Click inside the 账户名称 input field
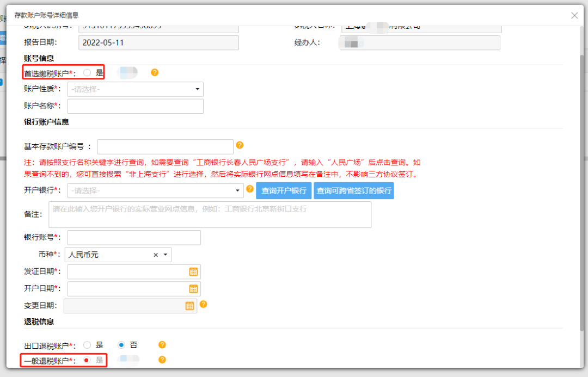 coord(135,106)
